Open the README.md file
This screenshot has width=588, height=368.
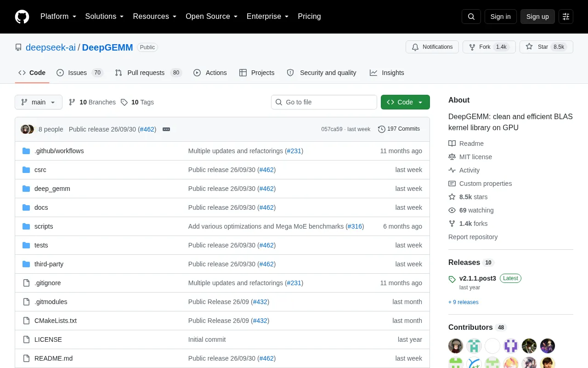[x=53, y=358]
